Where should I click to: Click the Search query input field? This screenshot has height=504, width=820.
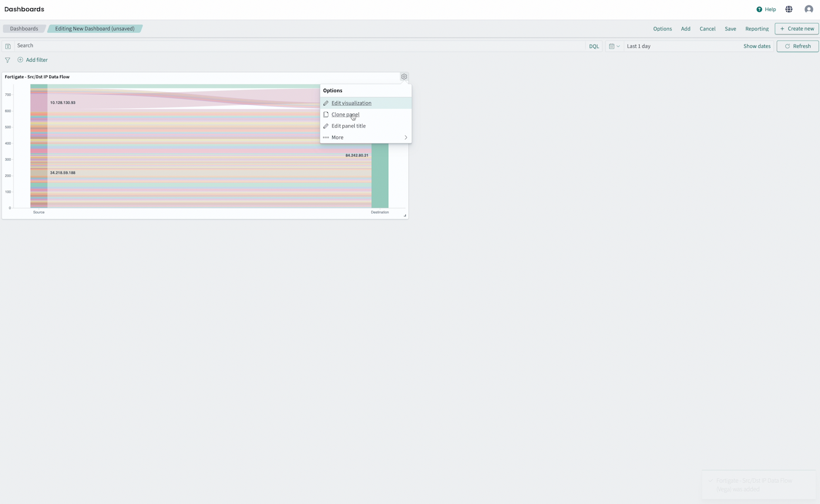tap(300, 46)
